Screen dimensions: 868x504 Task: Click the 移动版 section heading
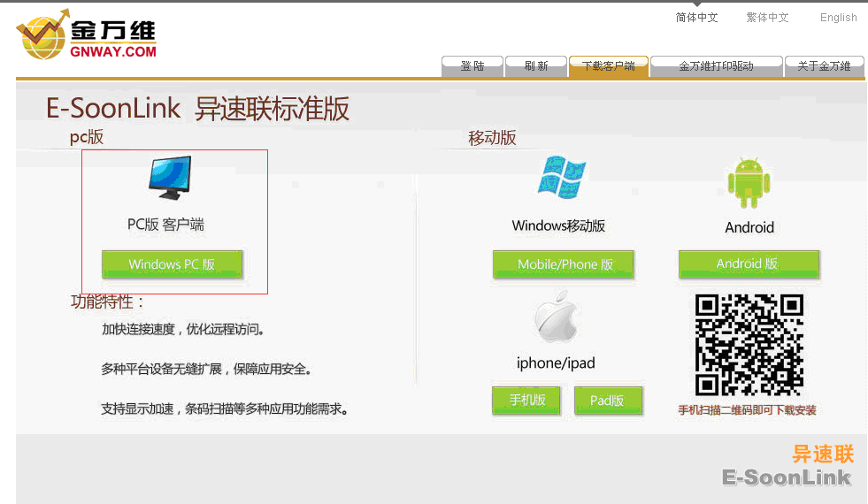click(x=492, y=138)
